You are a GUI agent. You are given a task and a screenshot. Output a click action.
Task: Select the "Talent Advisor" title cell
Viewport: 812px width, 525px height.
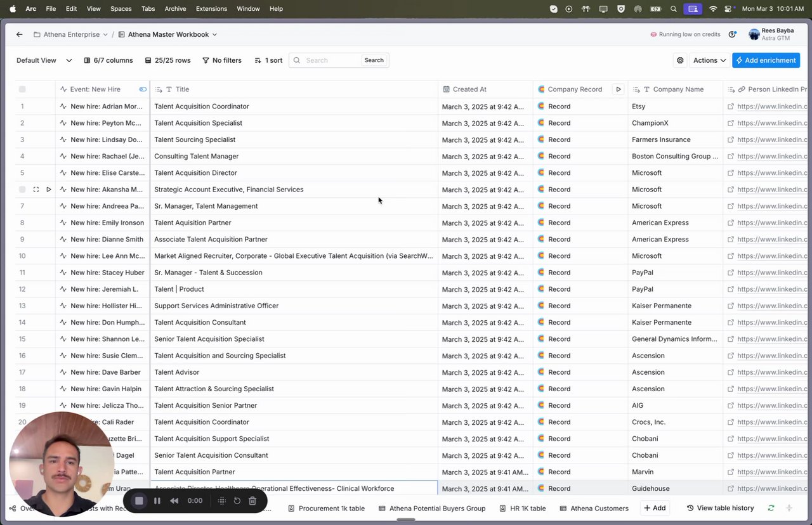(x=294, y=372)
